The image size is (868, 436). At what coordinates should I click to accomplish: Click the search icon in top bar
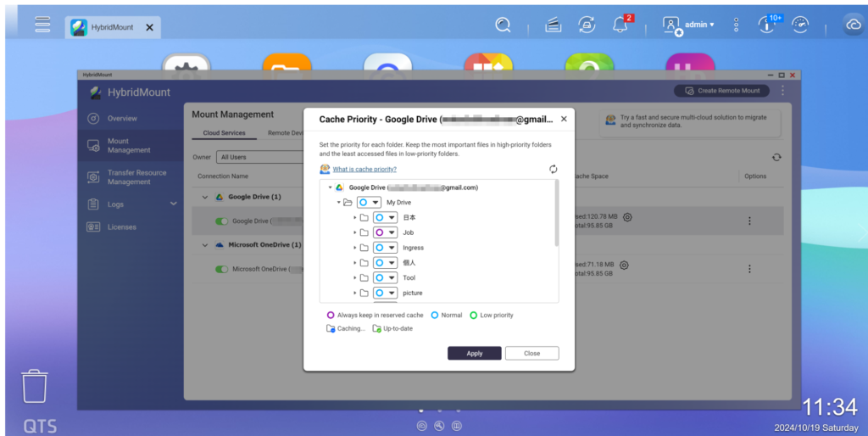point(503,25)
